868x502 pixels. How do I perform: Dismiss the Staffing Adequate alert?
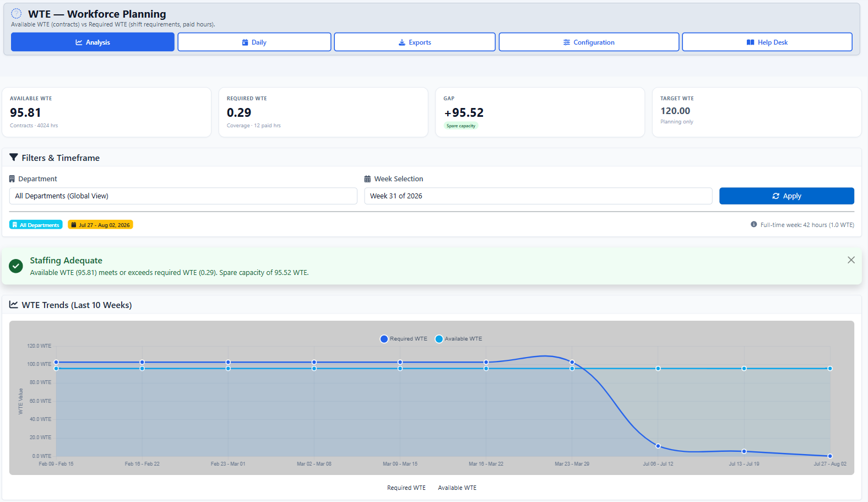[851, 260]
